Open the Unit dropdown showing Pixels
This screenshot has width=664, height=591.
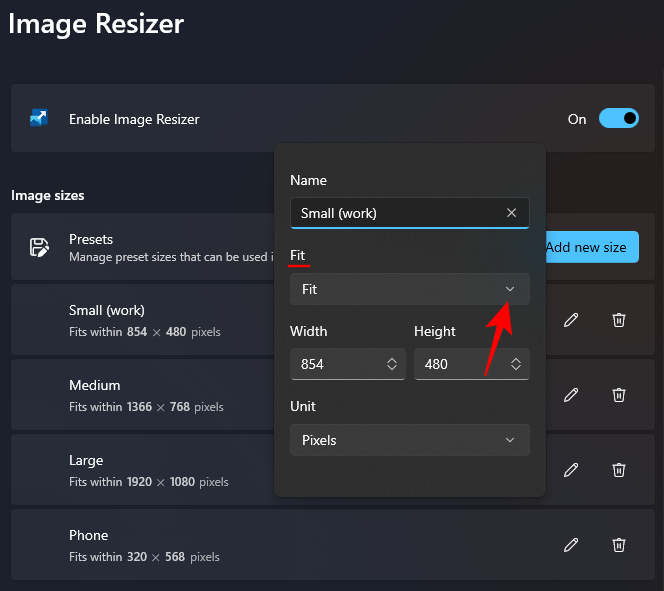point(409,440)
